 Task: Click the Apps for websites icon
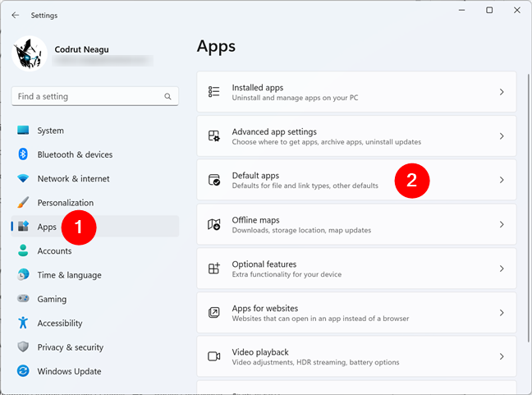[x=213, y=313]
